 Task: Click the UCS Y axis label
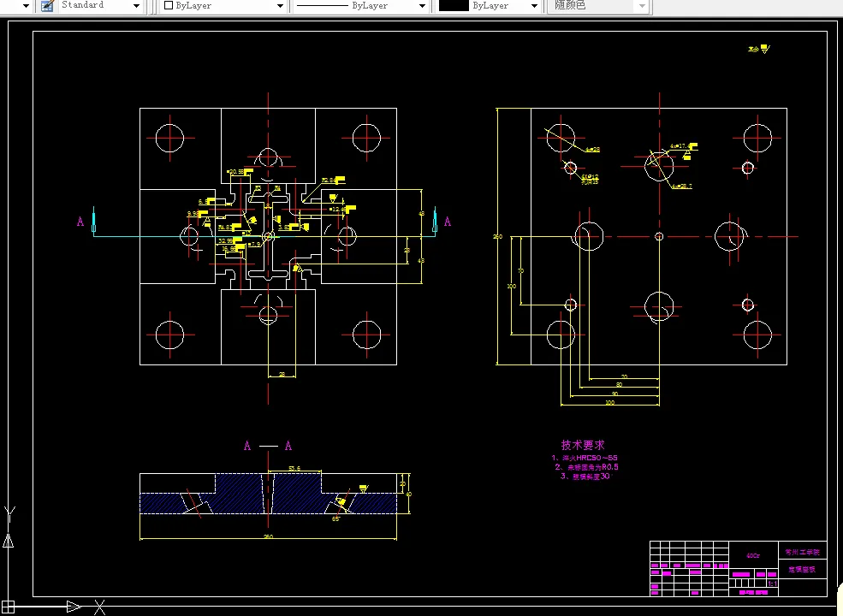click(9, 514)
